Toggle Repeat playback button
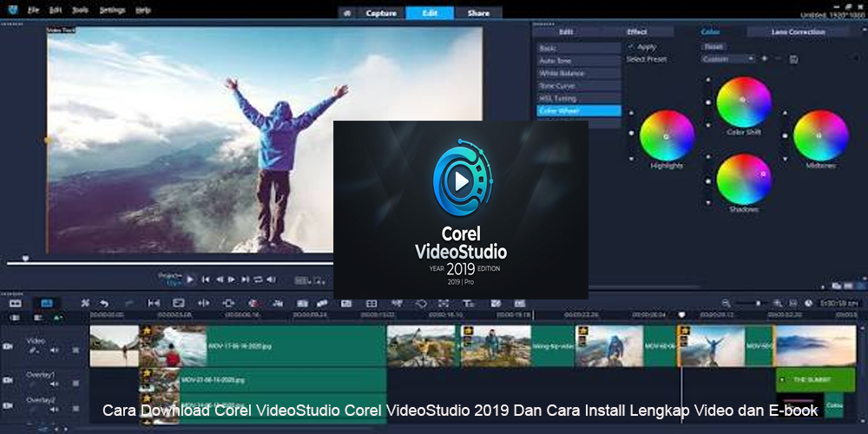Screen dimensions: 868x434 click(x=258, y=280)
